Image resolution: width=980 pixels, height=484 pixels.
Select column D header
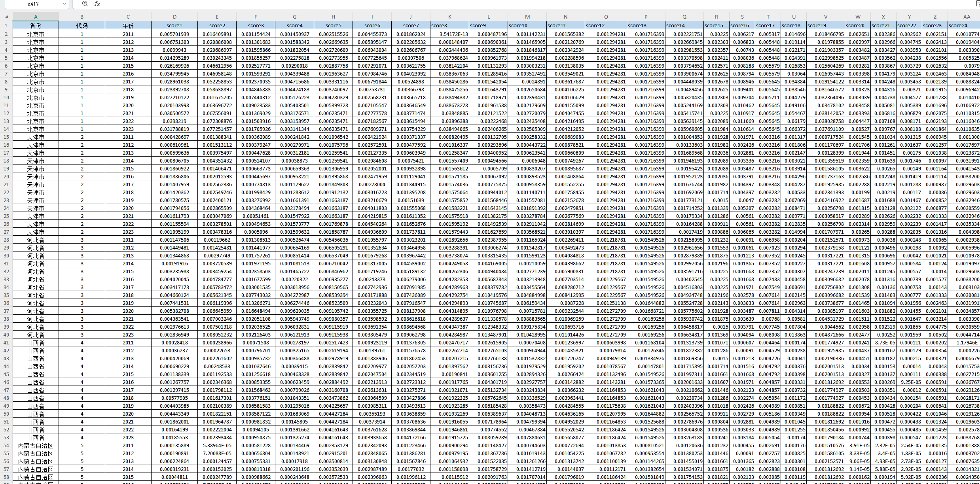point(174,17)
